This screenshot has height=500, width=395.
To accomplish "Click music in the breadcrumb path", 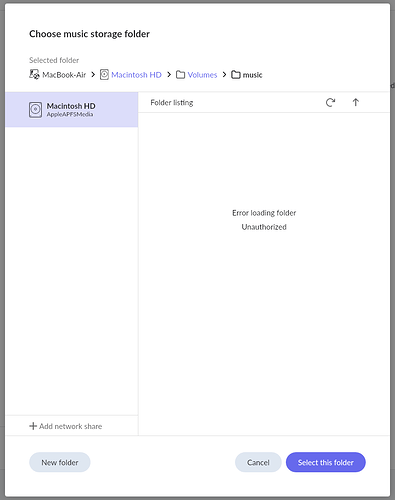I will click(x=252, y=75).
